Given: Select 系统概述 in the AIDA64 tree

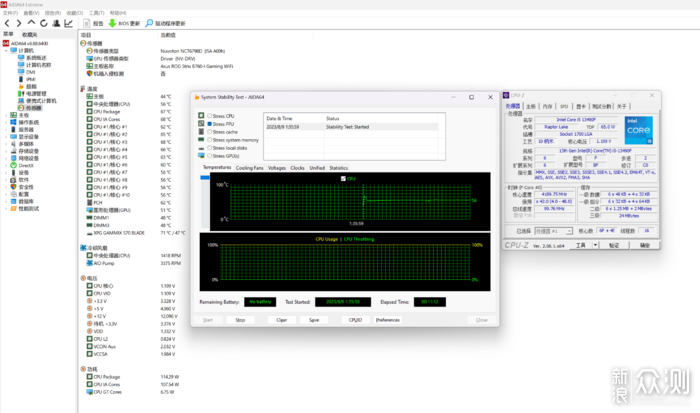Looking at the screenshot, I should (36, 58).
